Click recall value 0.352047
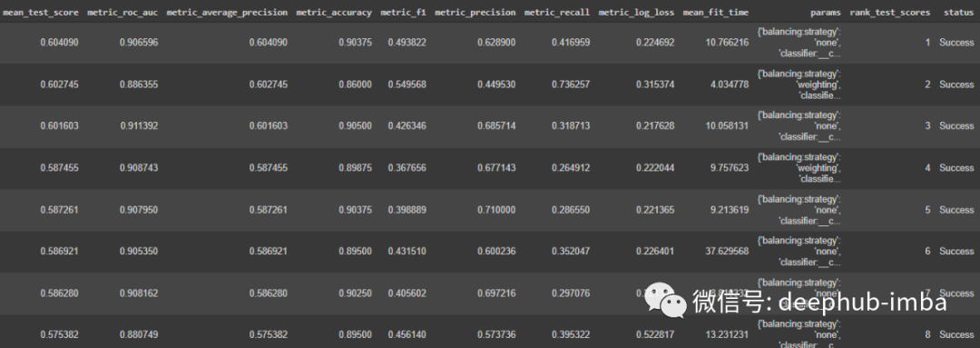 [571, 251]
